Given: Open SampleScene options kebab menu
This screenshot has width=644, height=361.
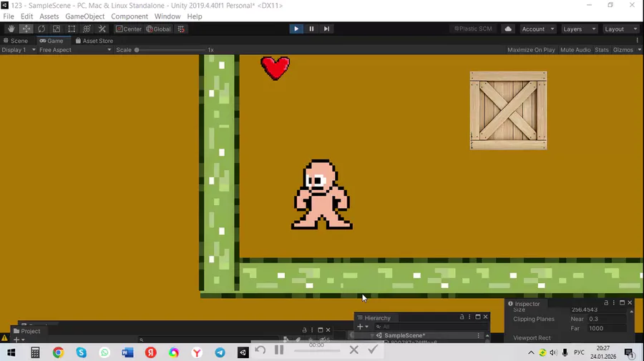Looking at the screenshot, I should (479, 335).
